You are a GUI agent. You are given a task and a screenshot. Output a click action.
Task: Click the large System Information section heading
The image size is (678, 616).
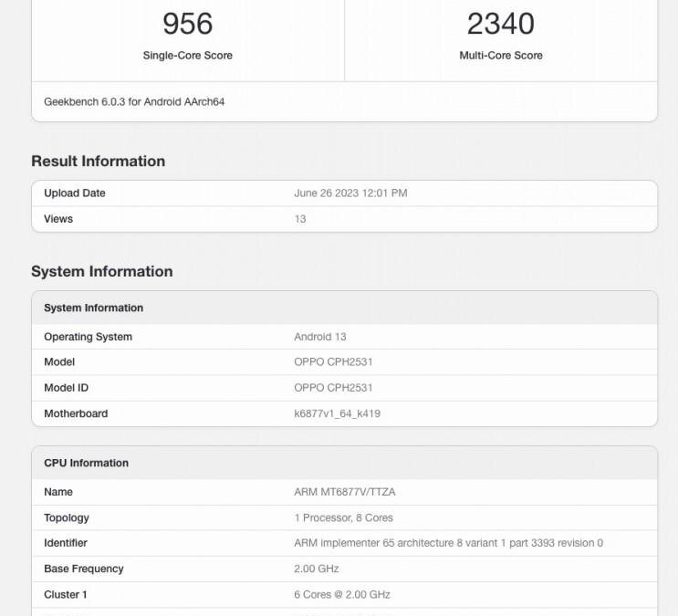pyautogui.click(x=101, y=272)
